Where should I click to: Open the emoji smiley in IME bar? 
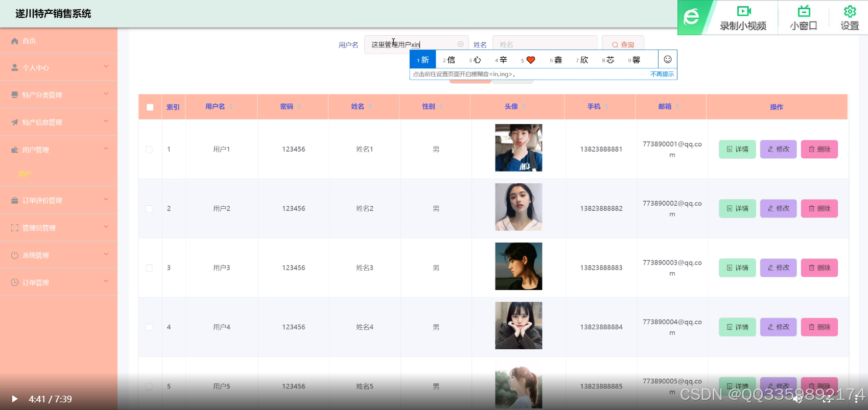coord(667,59)
